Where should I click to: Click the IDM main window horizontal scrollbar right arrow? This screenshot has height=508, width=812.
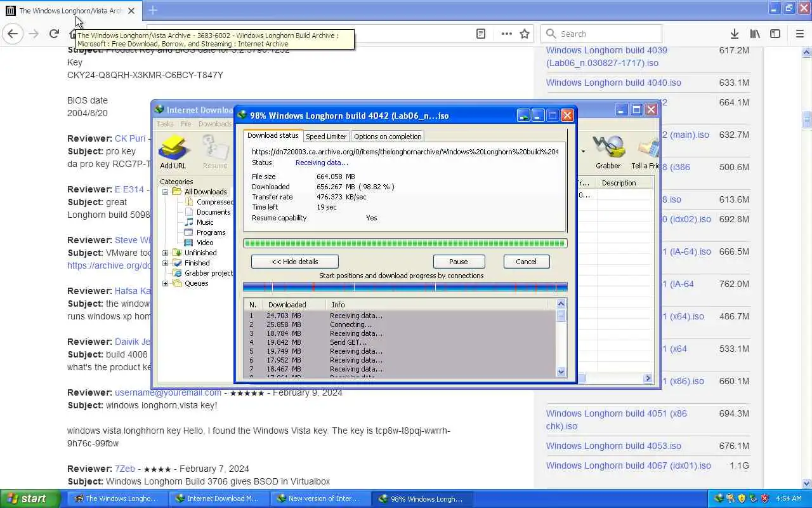648,378
